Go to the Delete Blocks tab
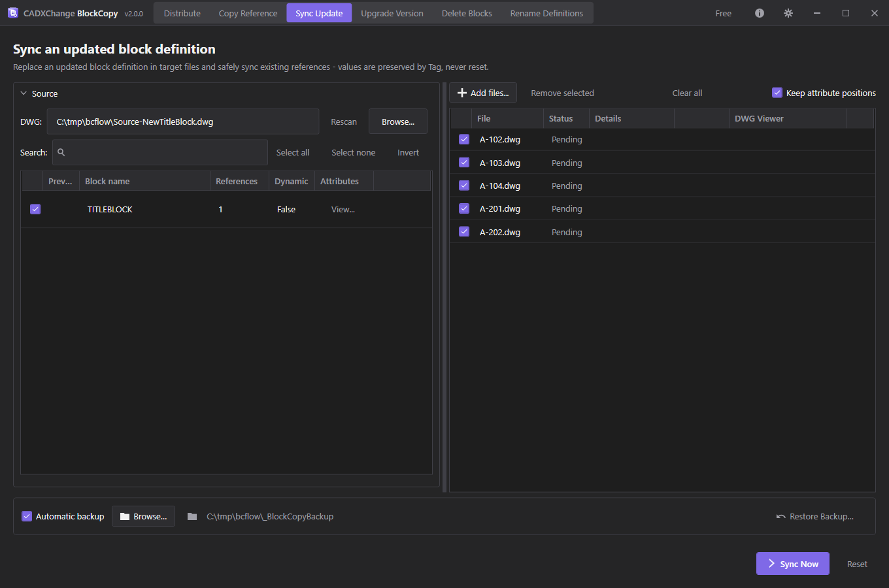Image resolution: width=889 pixels, height=588 pixels. [x=467, y=13]
